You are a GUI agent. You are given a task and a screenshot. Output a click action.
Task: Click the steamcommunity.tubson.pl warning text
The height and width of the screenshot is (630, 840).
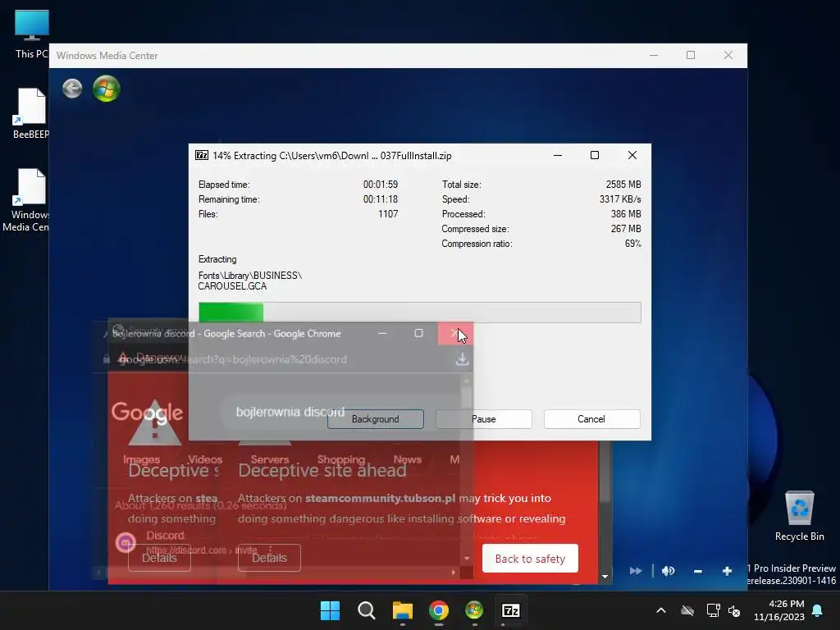point(381,498)
